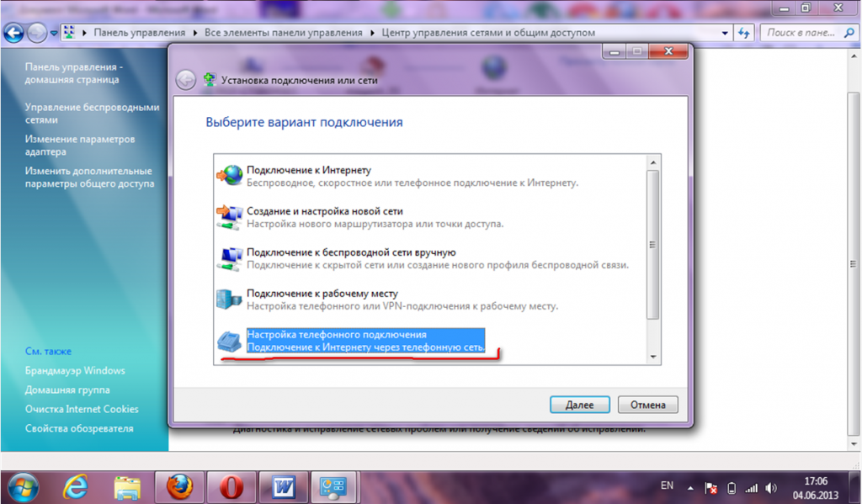Click the network signal tray icon
Viewport: 862px width, 504px height.
751,487
